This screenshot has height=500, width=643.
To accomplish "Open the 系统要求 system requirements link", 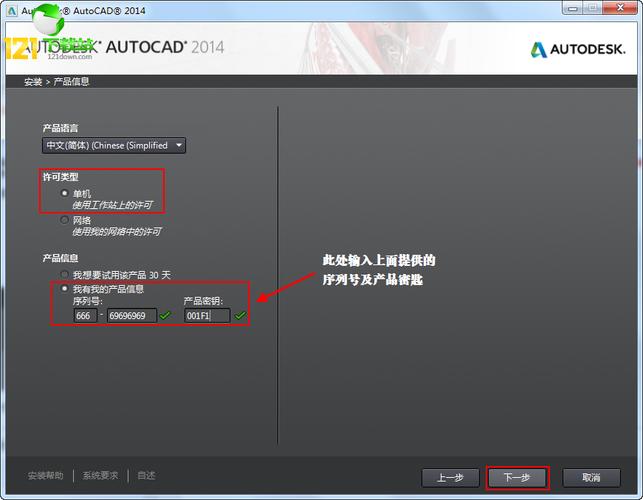I will (100, 476).
